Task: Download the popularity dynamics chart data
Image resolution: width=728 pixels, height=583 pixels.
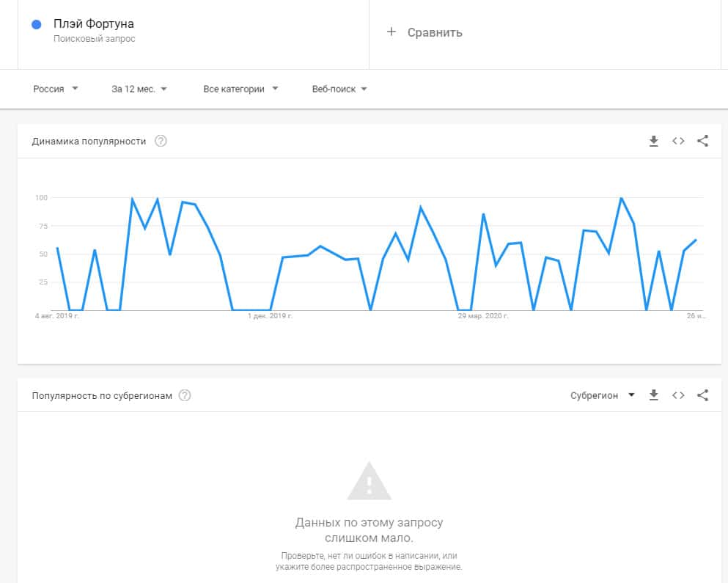Action: (x=654, y=142)
